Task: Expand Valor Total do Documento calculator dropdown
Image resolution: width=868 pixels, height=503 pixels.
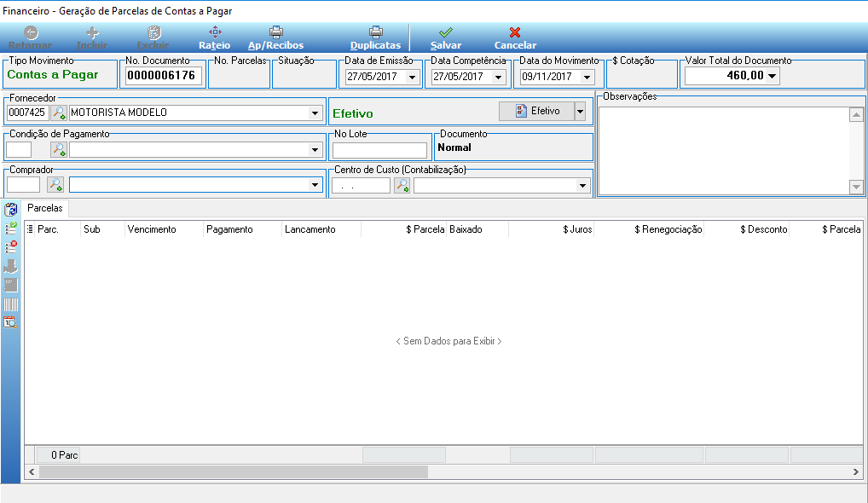Action: click(773, 76)
